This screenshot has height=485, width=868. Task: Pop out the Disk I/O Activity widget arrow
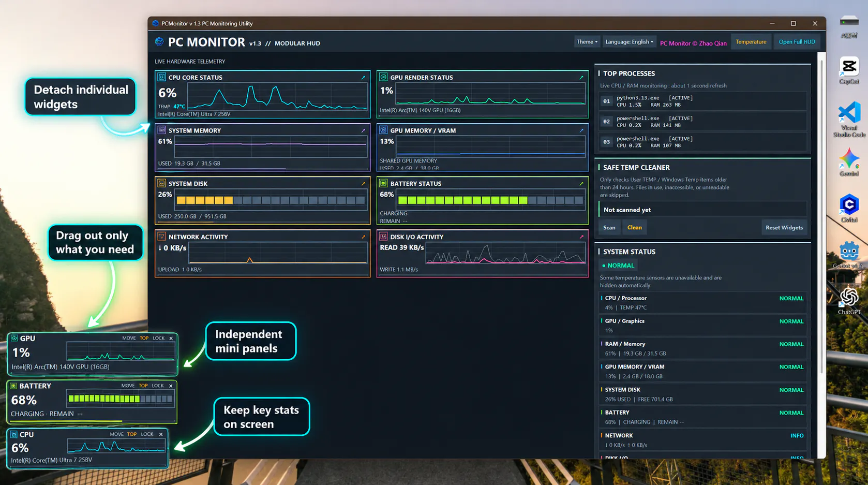coord(581,237)
